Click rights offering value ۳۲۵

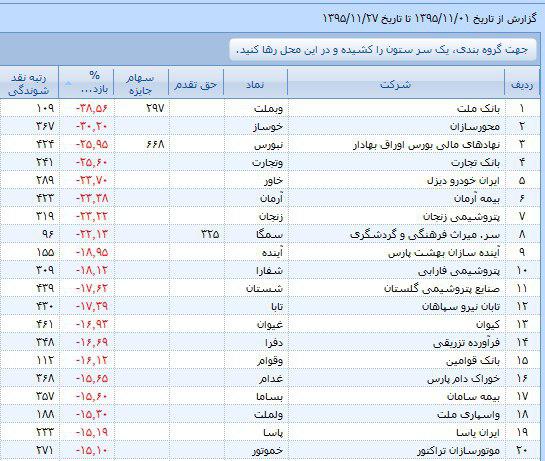210,234
